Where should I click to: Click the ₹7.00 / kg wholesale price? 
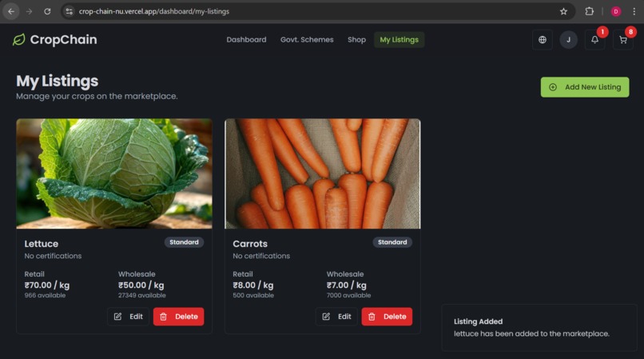[346, 285]
